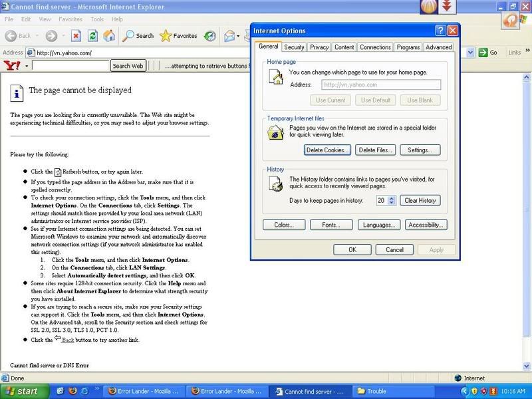Click the Clear History button
The width and height of the screenshot is (532, 399).
coord(420,201)
